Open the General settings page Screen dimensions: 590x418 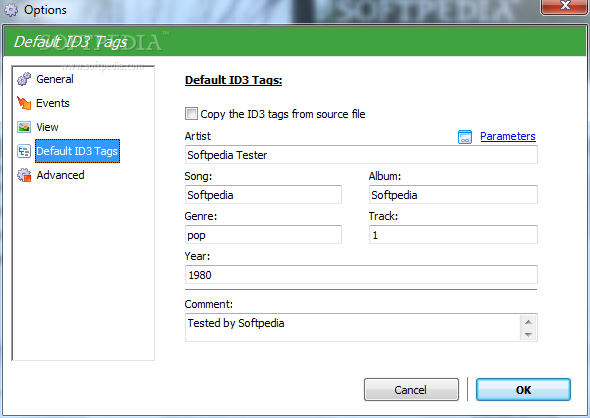click(55, 79)
